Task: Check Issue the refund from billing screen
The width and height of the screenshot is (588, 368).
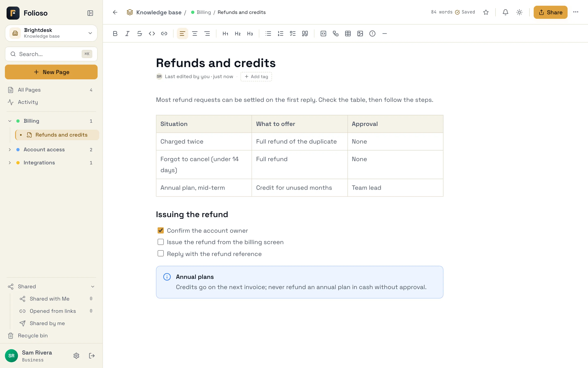Action: click(161, 242)
